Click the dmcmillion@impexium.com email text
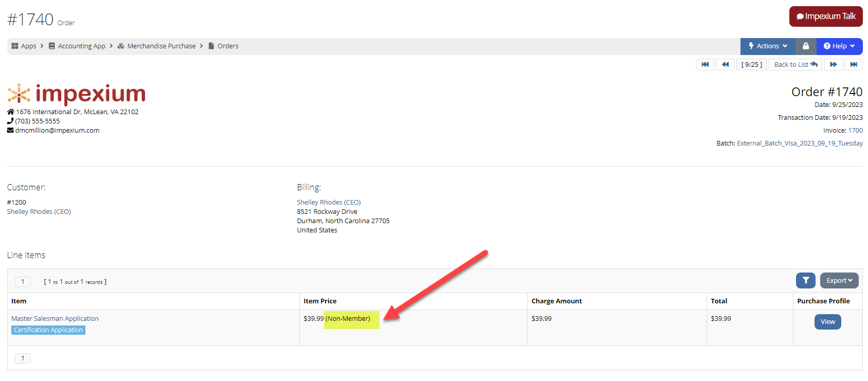The image size is (868, 381). [x=57, y=131]
